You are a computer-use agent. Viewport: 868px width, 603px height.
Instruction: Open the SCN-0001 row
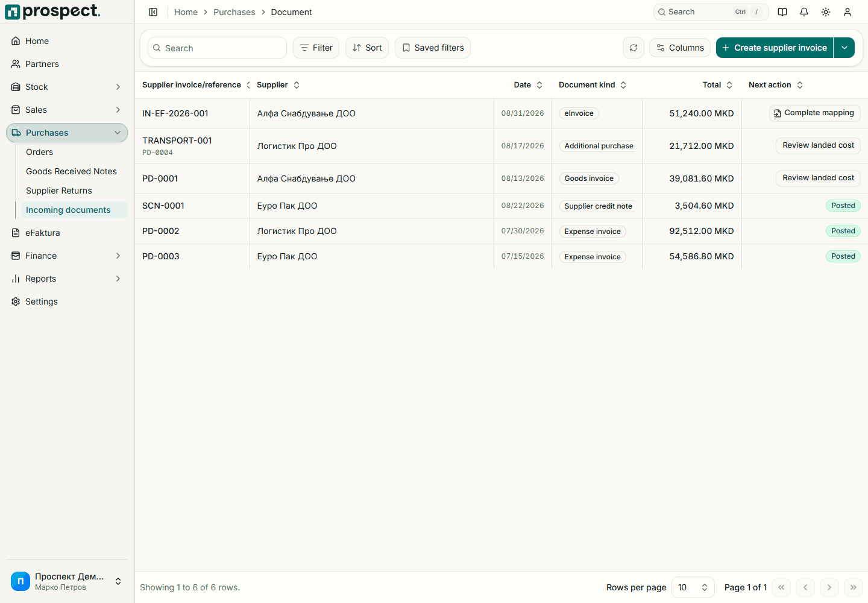pyautogui.click(x=501, y=206)
